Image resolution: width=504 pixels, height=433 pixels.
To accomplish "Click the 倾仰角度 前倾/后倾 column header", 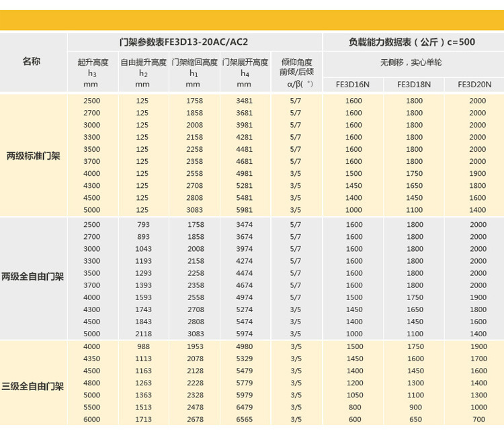I will pos(296,73).
